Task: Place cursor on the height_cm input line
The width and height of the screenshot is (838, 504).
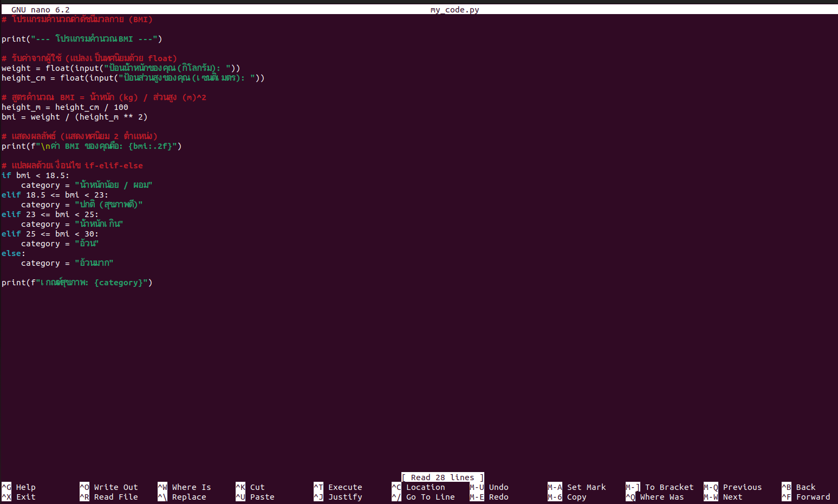Action: pos(133,78)
